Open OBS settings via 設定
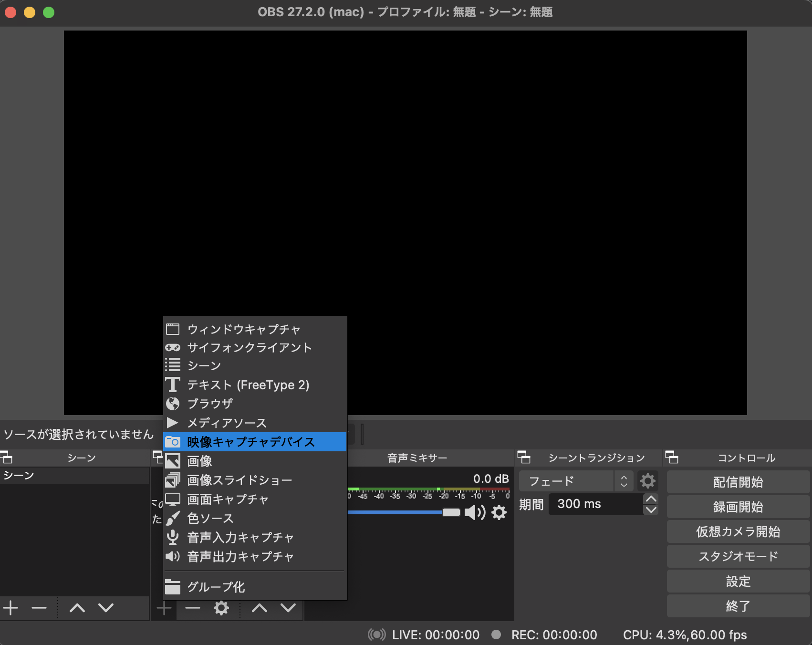Screen dimensions: 812x645 pyautogui.click(x=738, y=581)
